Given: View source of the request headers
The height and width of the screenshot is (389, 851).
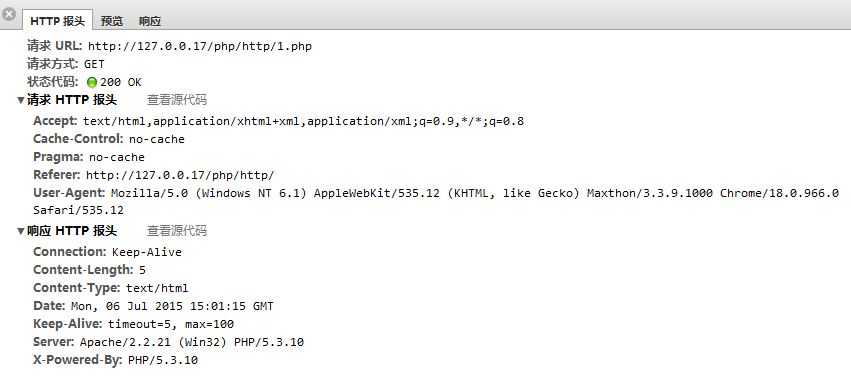Looking at the screenshot, I should coord(176,100).
